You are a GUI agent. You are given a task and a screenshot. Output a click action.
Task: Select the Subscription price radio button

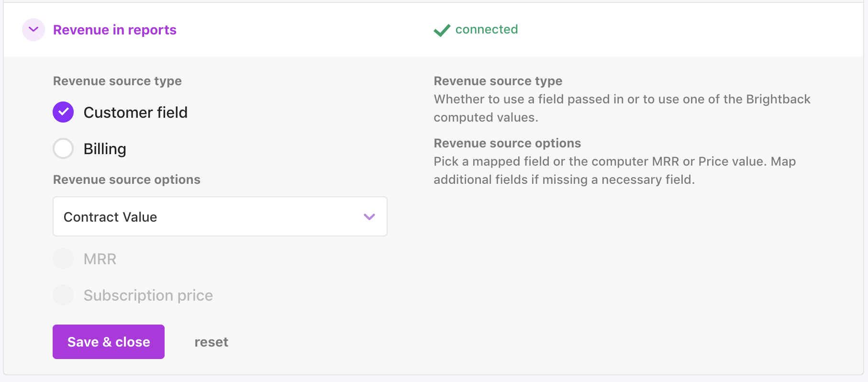[x=63, y=295]
